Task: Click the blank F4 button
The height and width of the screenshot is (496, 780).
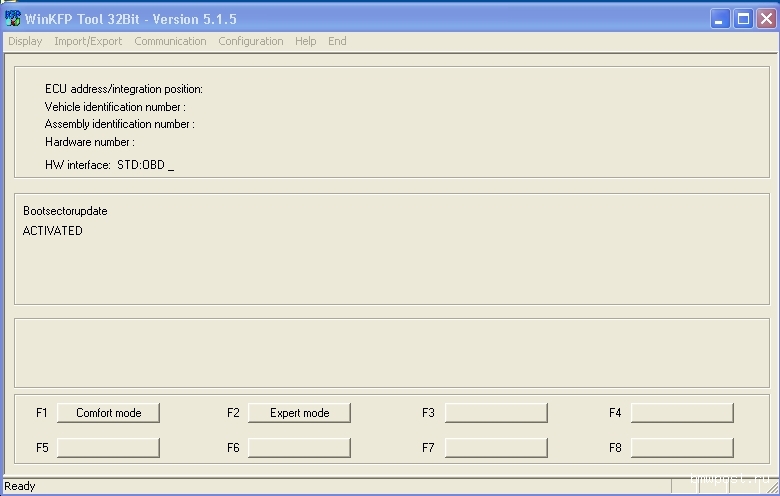Action: point(682,413)
